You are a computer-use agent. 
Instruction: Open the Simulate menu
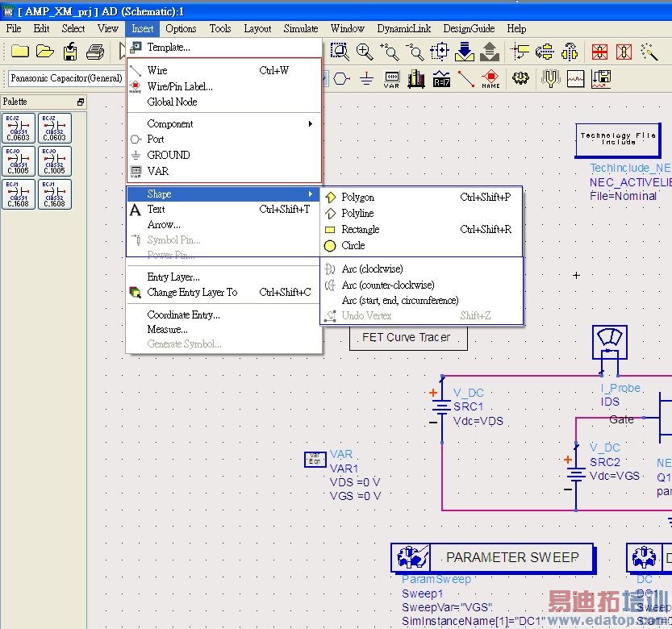tap(300, 28)
